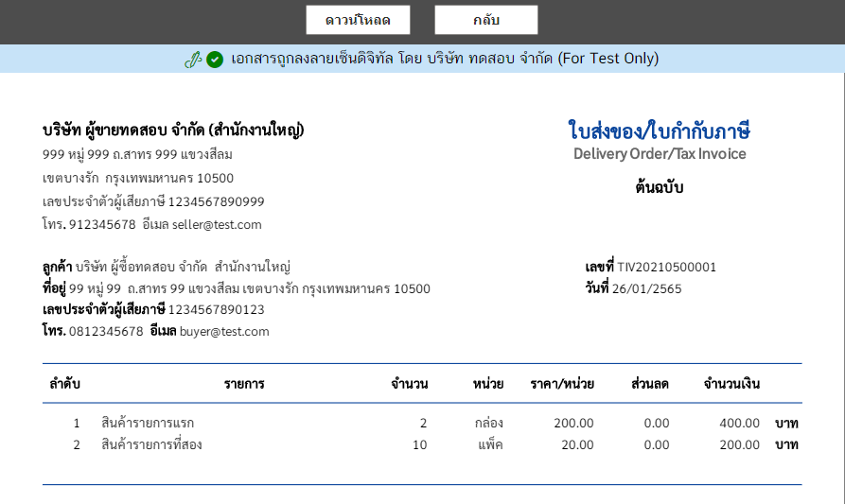Select seller phone 912345678
The height and width of the screenshot is (504, 845).
pyautogui.click(x=102, y=224)
